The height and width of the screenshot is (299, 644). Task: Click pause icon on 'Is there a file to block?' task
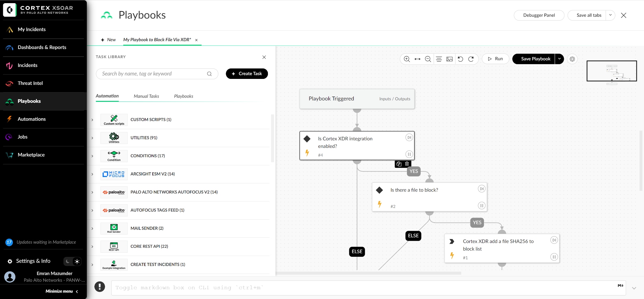pyautogui.click(x=481, y=206)
